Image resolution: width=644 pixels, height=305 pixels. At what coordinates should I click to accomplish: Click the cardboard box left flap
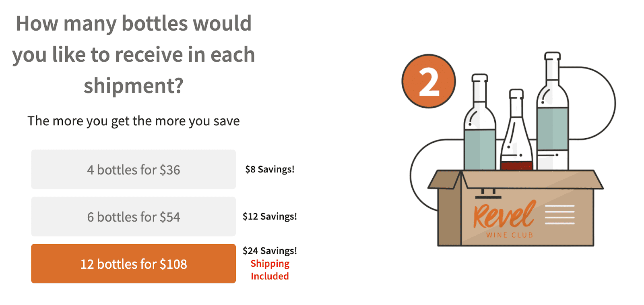[445, 180]
